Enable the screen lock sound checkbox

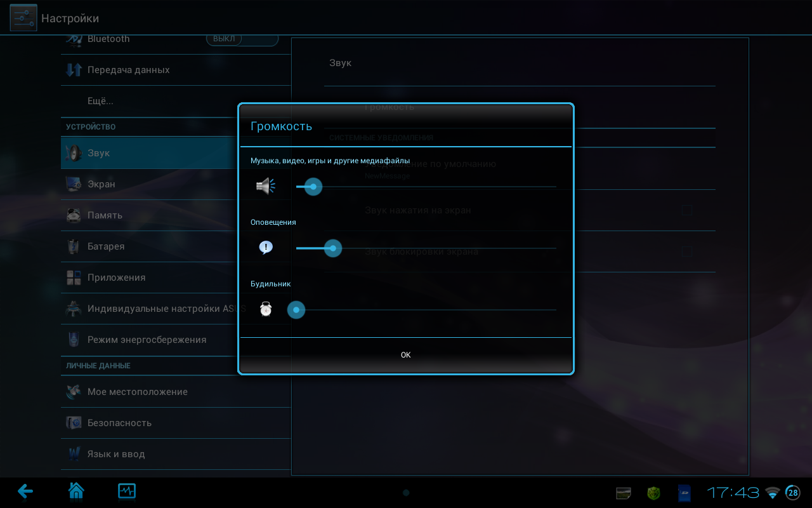click(x=686, y=251)
